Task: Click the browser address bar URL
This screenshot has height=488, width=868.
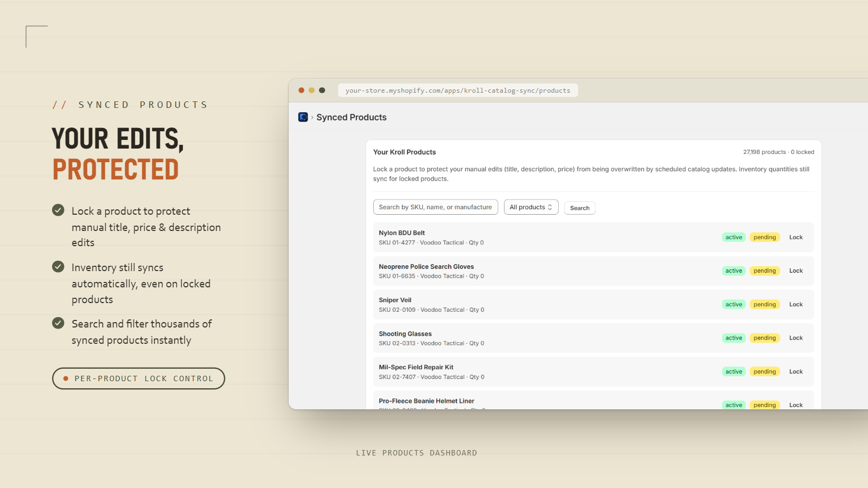Action: (458, 91)
